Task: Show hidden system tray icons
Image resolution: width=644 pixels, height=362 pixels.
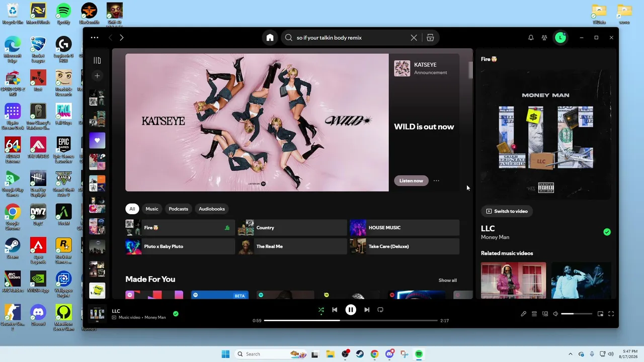Action: [570, 354]
